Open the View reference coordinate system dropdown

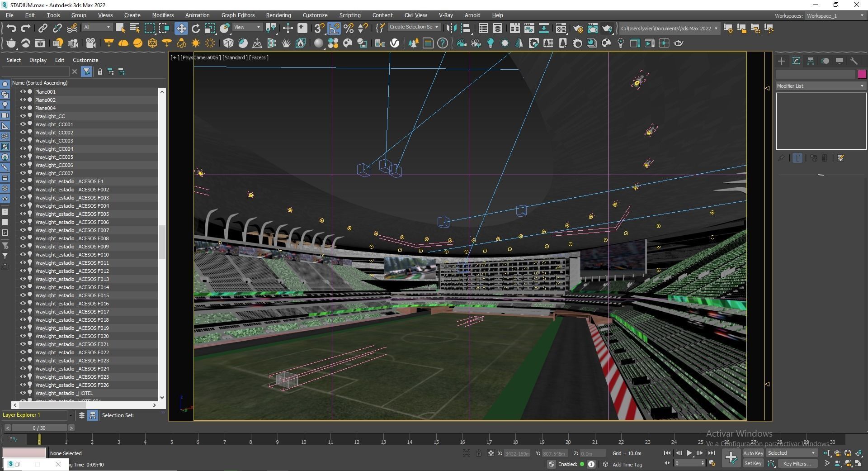[x=247, y=27]
